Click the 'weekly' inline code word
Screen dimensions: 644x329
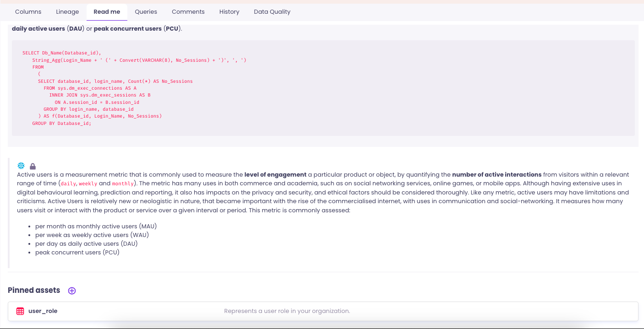[88, 183]
